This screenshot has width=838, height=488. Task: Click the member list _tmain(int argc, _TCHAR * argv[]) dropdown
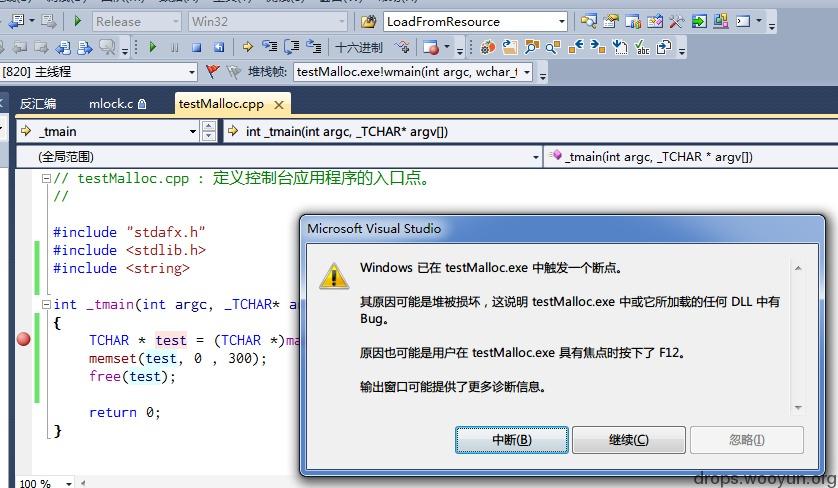tap(691, 157)
